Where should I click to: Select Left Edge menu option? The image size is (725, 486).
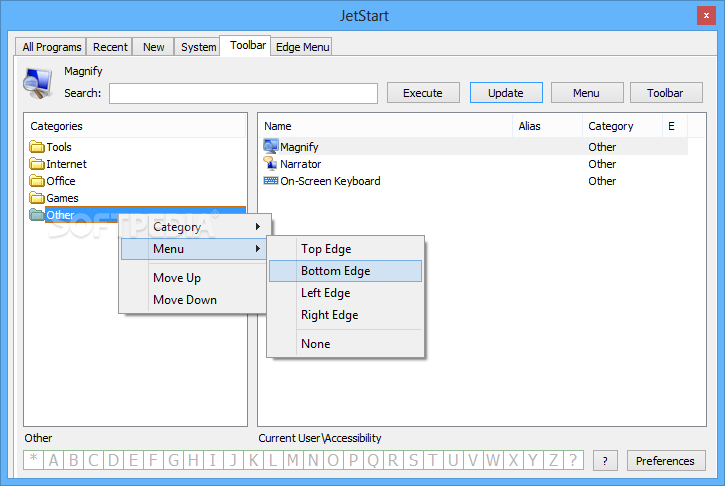click(345, 293)
